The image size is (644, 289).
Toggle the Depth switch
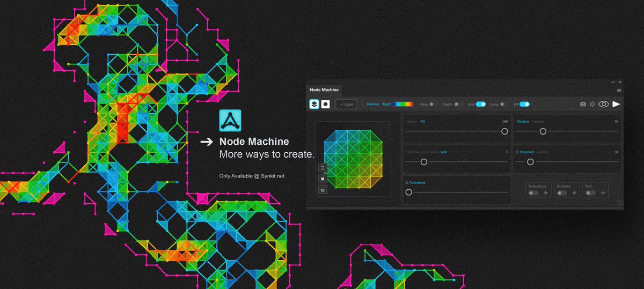(x=458, y=104)
